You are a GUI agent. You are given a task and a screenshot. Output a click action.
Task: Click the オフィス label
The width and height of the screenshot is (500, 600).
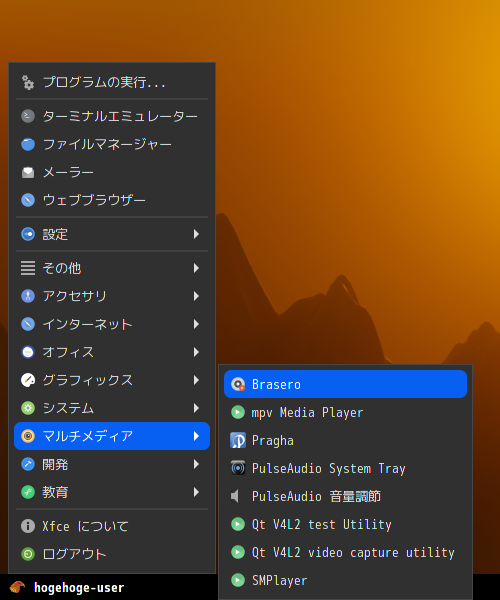(68, 352)
